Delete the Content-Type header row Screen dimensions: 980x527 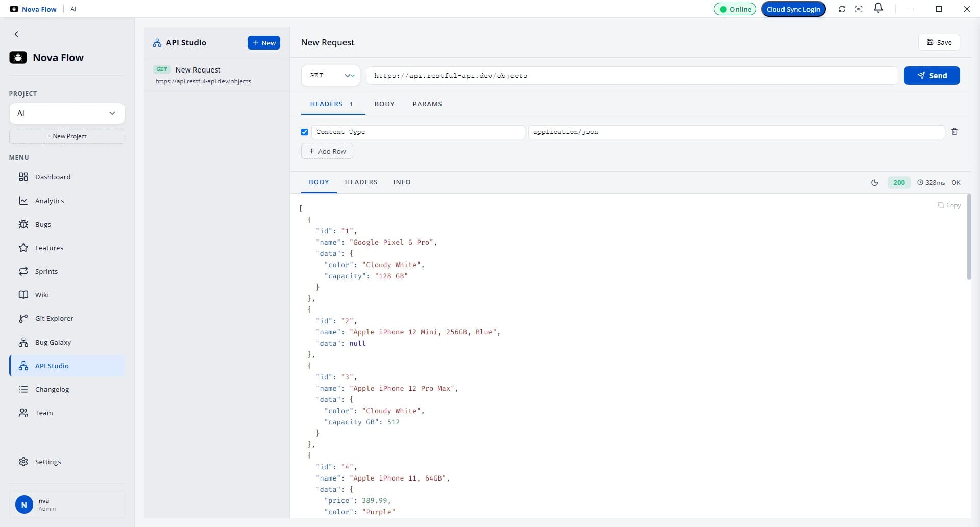click(954, 132)
